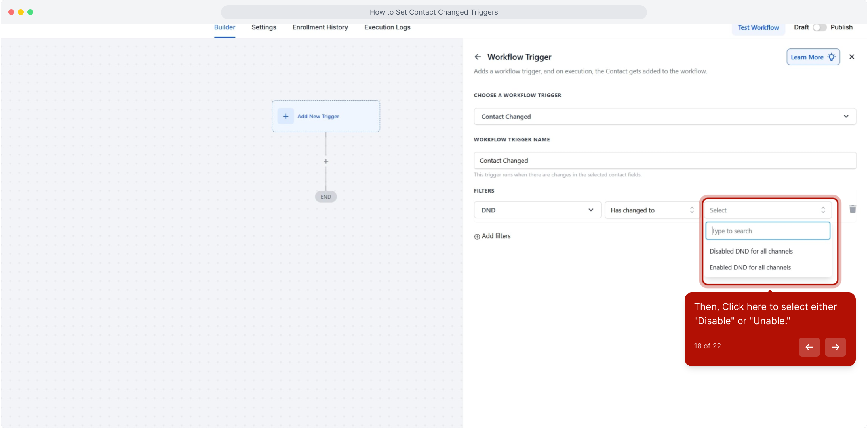This screenshot has height=428, width=868.
Task: Click the Type to search field
Action: pos(767,231)
